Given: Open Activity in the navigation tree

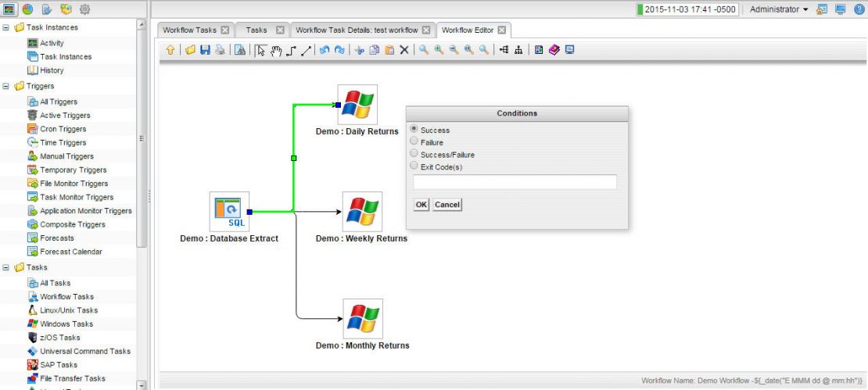Looking at the screenshot, I should [x=52, y=43].
